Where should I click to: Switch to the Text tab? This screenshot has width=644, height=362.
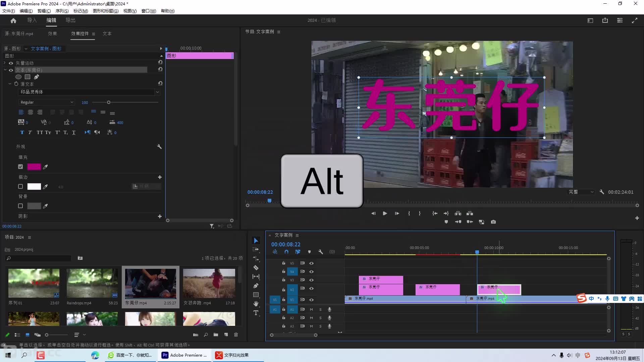click(107, 34)
